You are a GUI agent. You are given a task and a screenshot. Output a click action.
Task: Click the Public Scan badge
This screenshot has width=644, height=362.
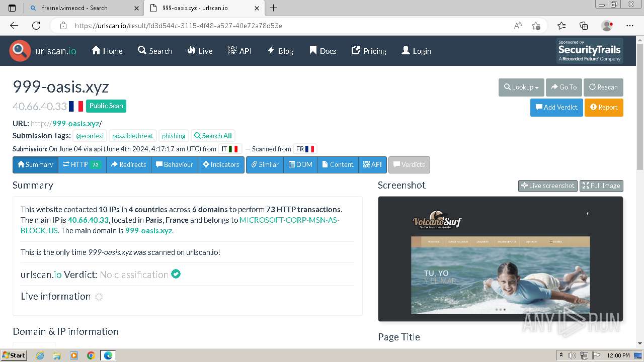pos(106,106)
